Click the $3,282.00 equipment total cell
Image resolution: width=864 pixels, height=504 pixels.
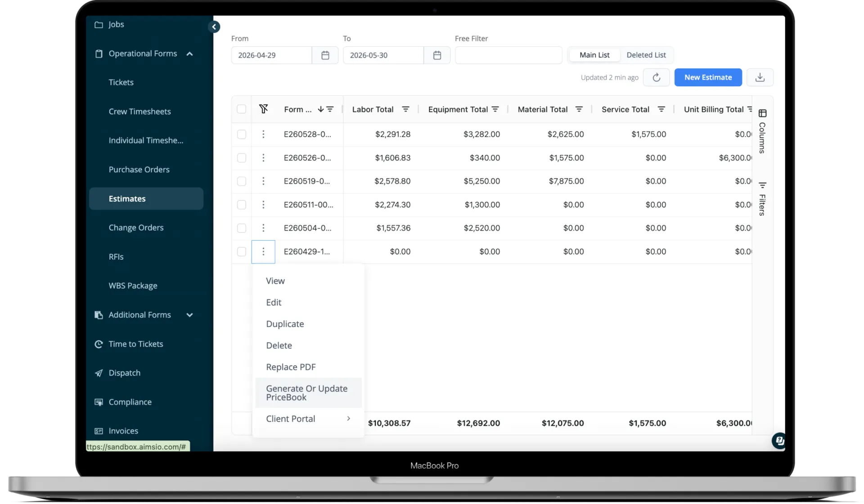tap(481, 134)
